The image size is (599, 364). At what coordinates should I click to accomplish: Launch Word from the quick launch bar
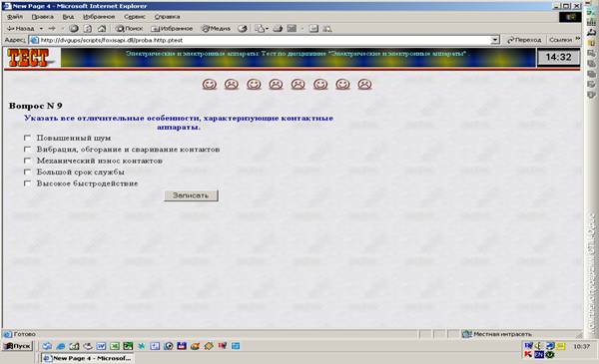[101, 346]
